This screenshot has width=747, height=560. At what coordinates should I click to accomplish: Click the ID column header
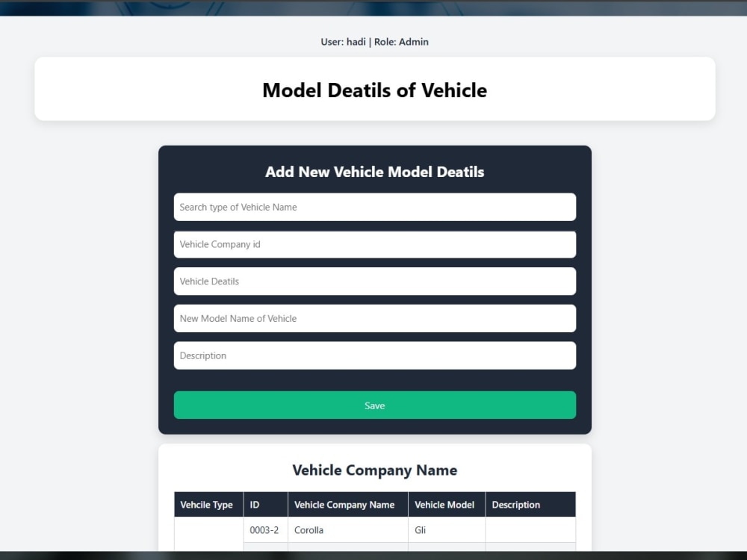(x=265, y=505)
